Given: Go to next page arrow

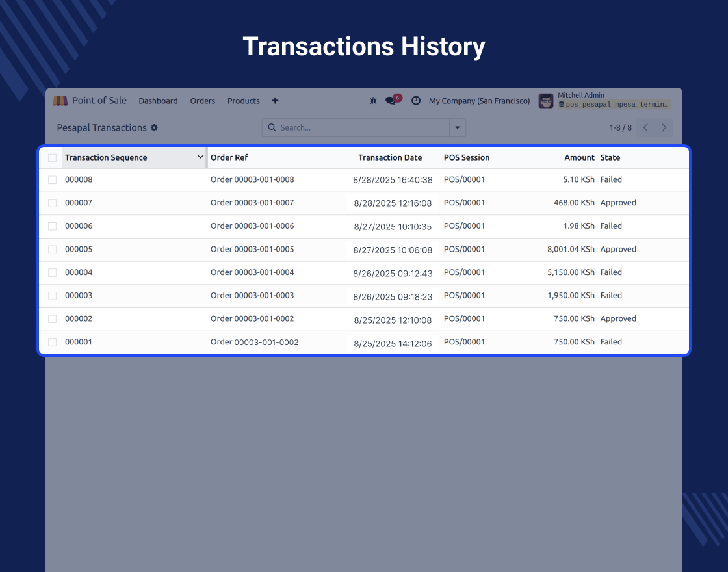Looking at the screenshot, I should click(x=664, y=127).
